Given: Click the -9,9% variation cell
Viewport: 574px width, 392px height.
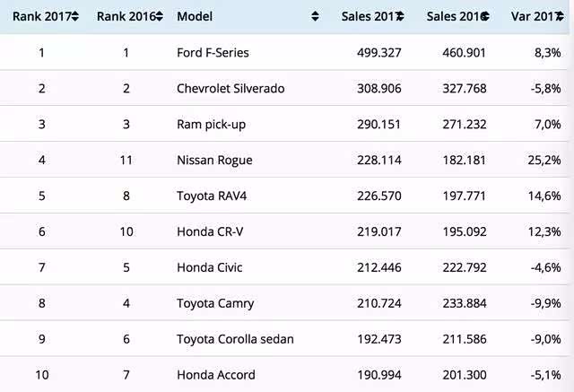Looking at the screenshot, I should [544, 303].
